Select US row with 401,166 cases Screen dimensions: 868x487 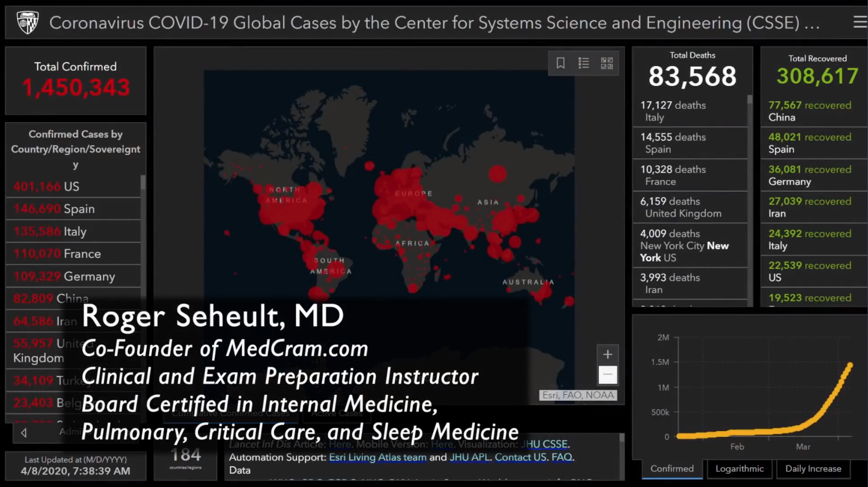tap(74, 186)
